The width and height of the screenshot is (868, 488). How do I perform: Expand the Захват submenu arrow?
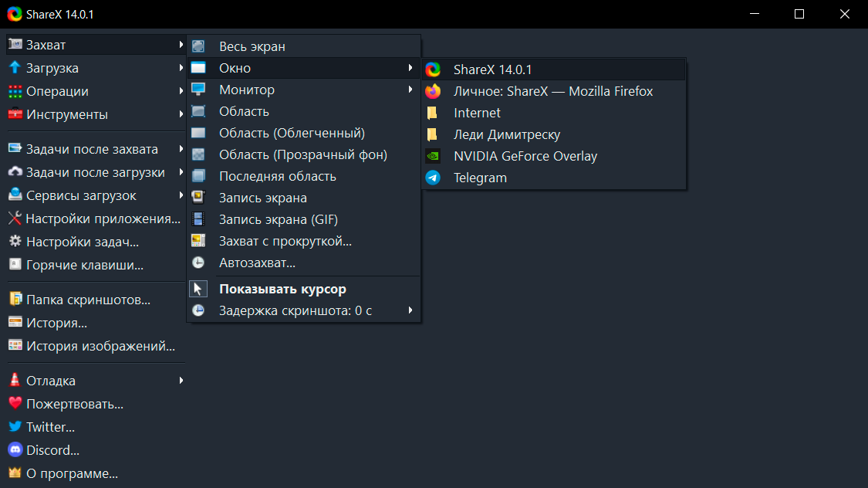click(x=181, y=44)
